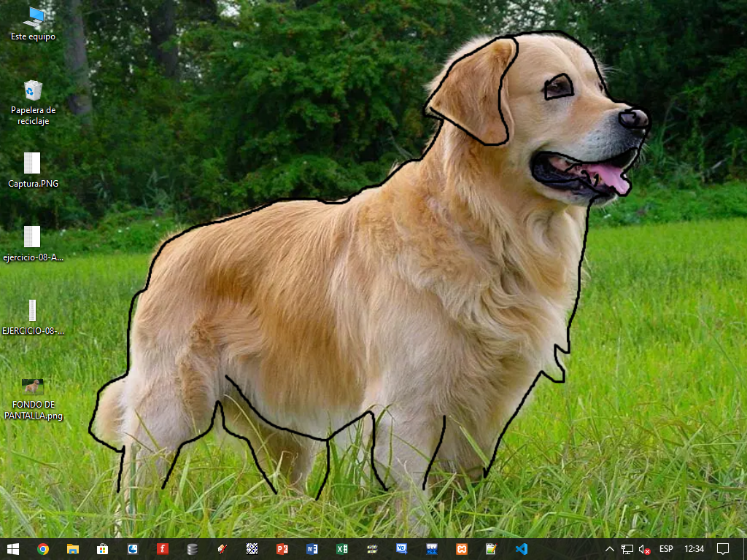Launch Google Chrome from the taskbar
Viewport: 747px width, 560px height.
click(x=43, y=549)
